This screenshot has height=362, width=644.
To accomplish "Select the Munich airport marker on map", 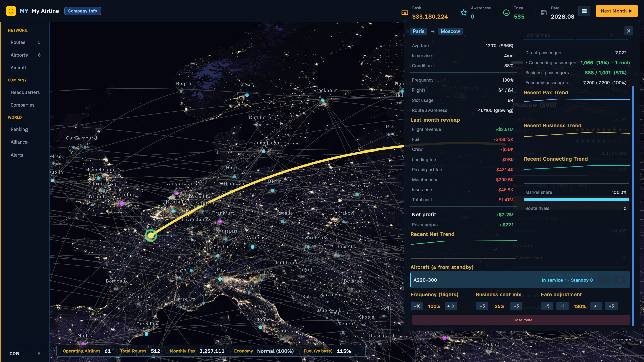I will 252,247.
